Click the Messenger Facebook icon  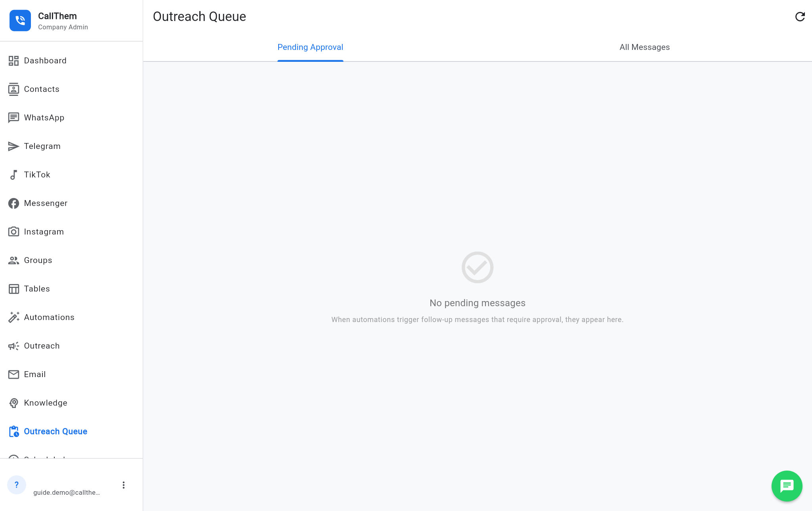click(x=13, y=203)
